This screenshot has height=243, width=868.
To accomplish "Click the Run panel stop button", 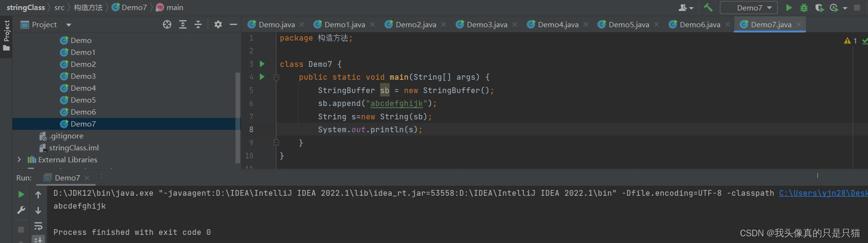I will (21, 230).
